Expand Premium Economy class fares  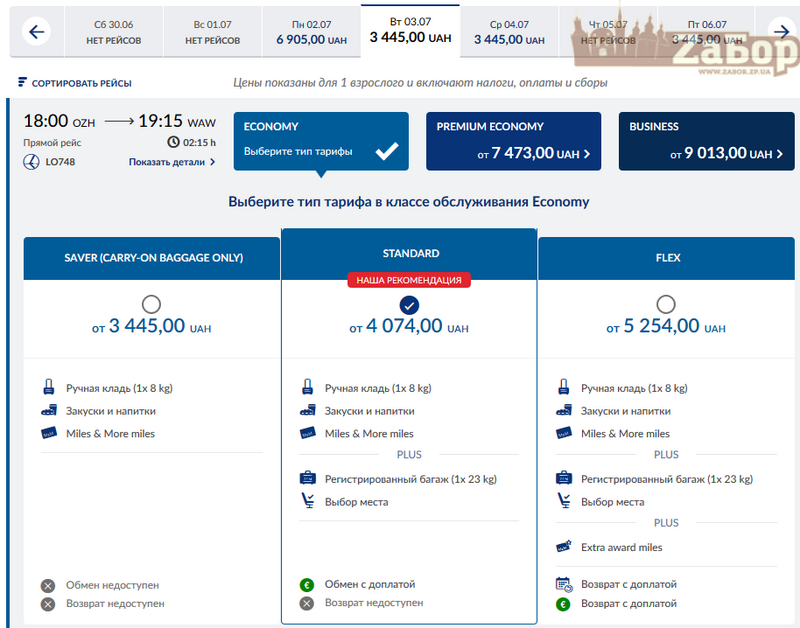[x=513, y=141]
